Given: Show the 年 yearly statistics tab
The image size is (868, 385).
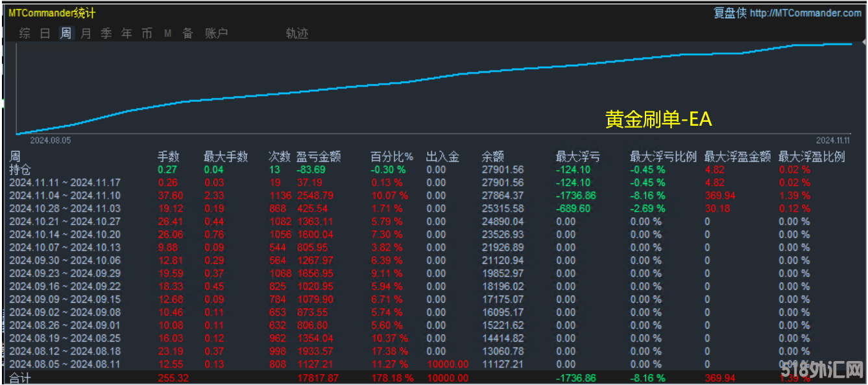Looking at the screenshot, I should (x=127, y=34).
